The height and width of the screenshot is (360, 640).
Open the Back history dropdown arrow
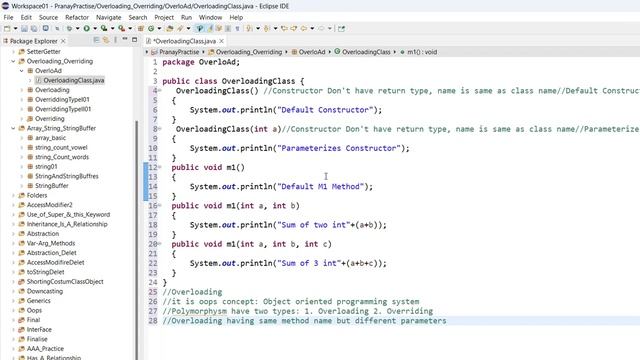pyautogui.click(x=312, y=29)
